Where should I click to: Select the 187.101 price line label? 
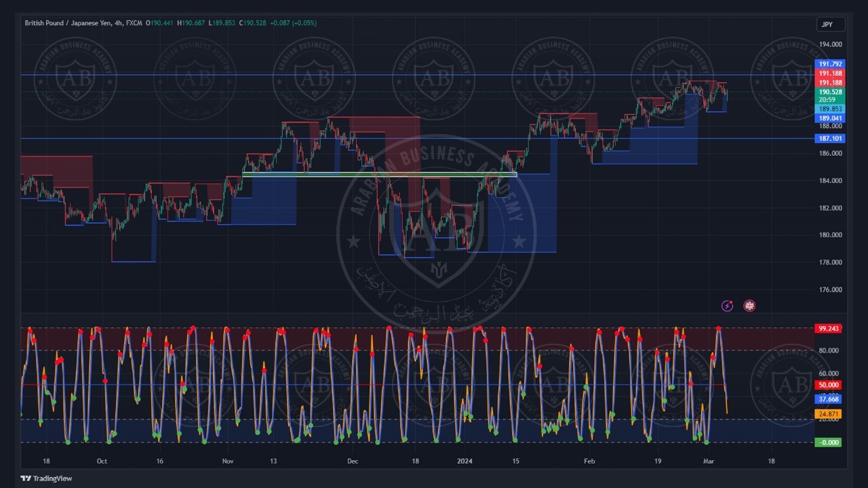coord(830,138)
